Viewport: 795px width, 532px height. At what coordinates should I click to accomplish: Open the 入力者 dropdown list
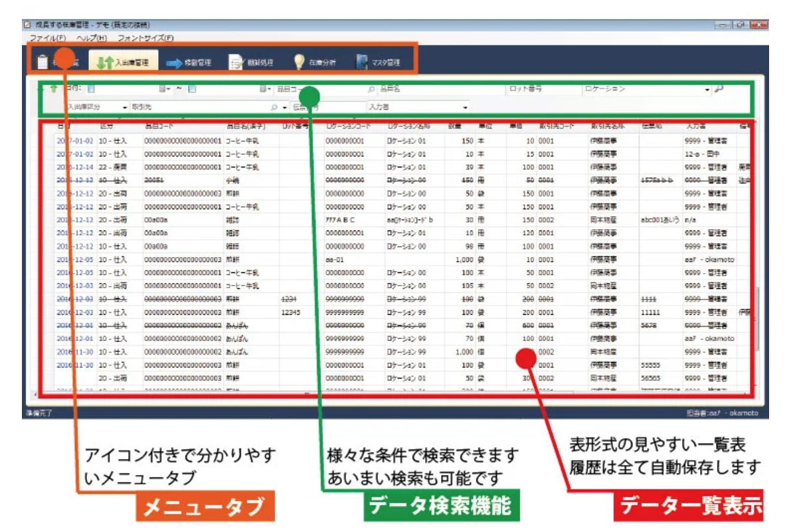(x=465, y=107)
